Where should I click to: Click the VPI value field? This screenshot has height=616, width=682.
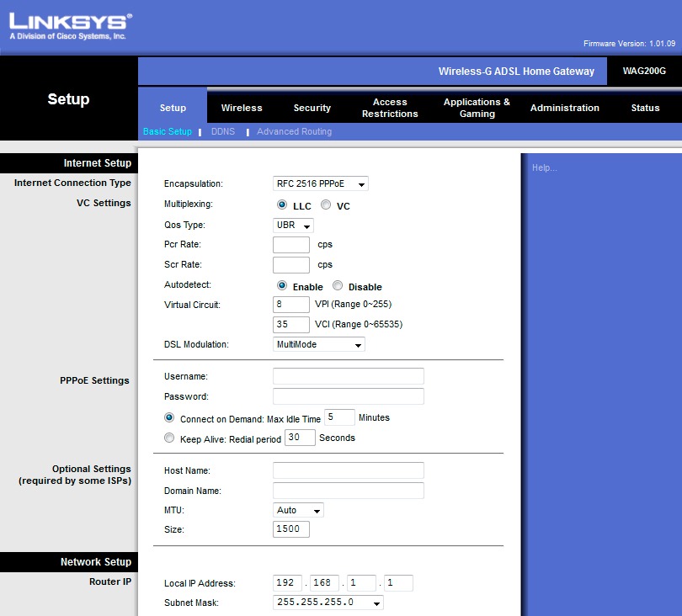pos(291,305)
